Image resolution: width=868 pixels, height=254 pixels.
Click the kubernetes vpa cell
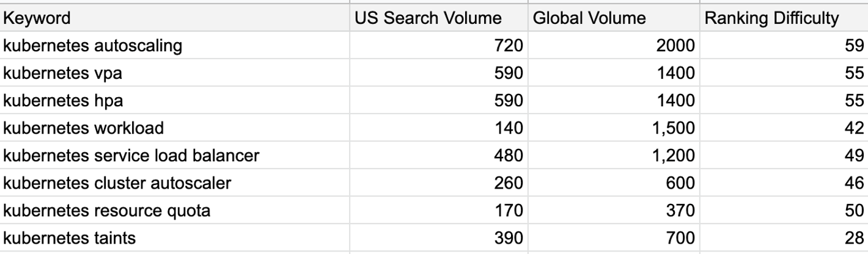[175, 73]
